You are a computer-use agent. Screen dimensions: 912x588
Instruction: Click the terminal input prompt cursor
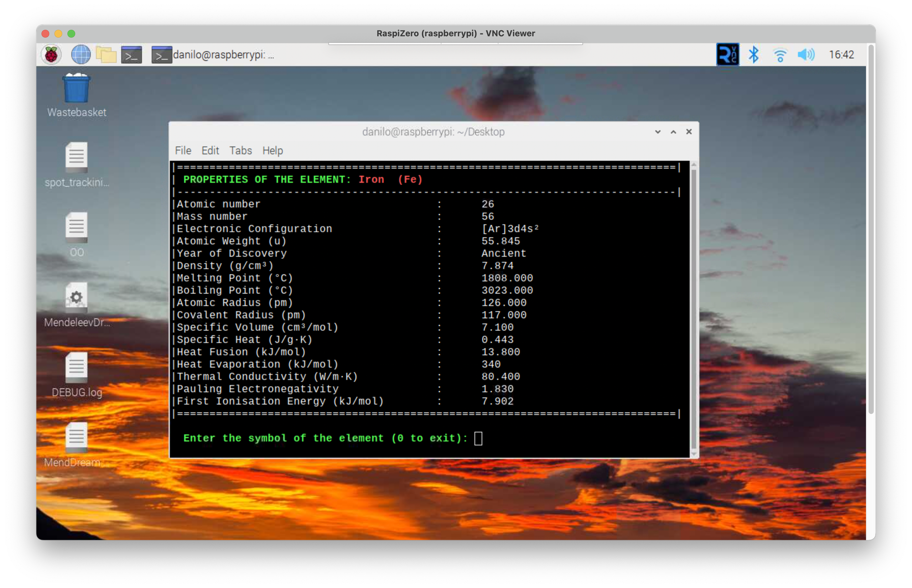[x=478, y=438]
